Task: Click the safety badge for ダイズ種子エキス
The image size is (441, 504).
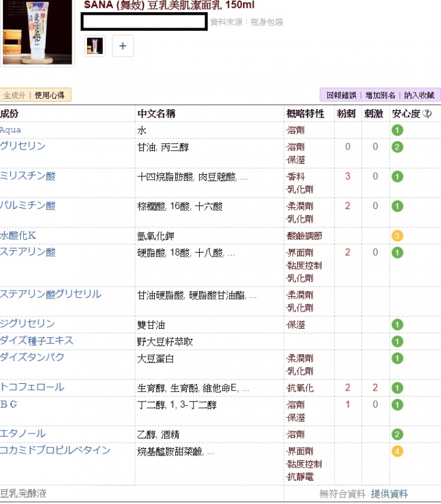Action: click(398, 342)
